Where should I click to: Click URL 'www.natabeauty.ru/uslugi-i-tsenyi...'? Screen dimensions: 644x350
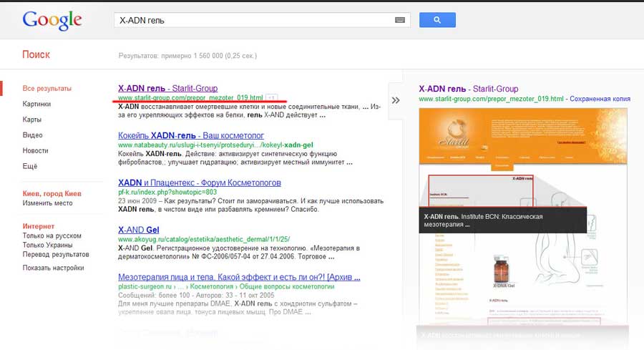click(215, 145)
